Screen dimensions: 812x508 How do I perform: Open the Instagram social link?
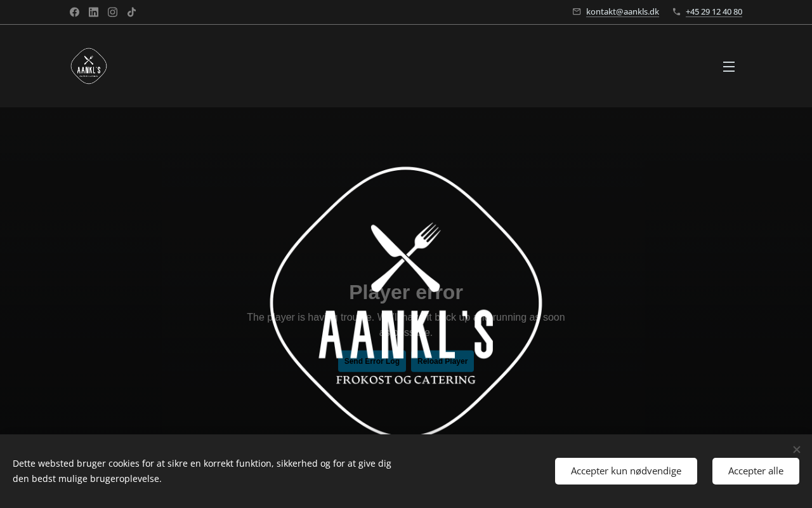coord(112,12)
